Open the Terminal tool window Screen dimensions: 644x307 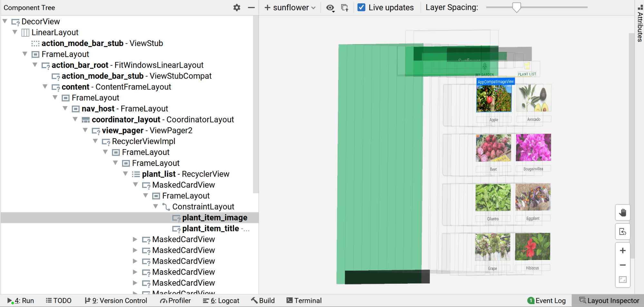pyautogui.click(x=304, y=301)
